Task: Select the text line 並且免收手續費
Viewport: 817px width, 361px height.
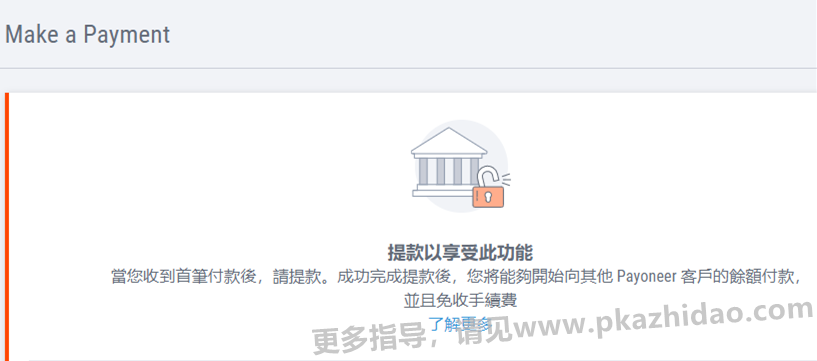Action: click(x=460, y=302)
